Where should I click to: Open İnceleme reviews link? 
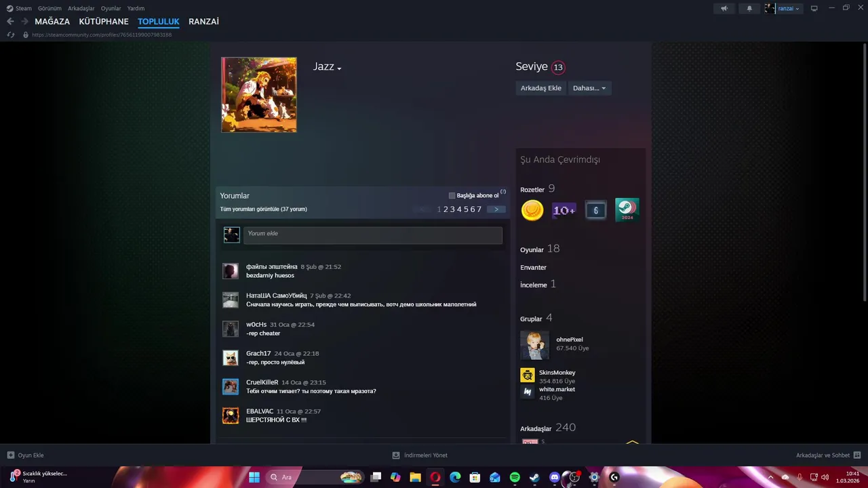tap(534, 285)
